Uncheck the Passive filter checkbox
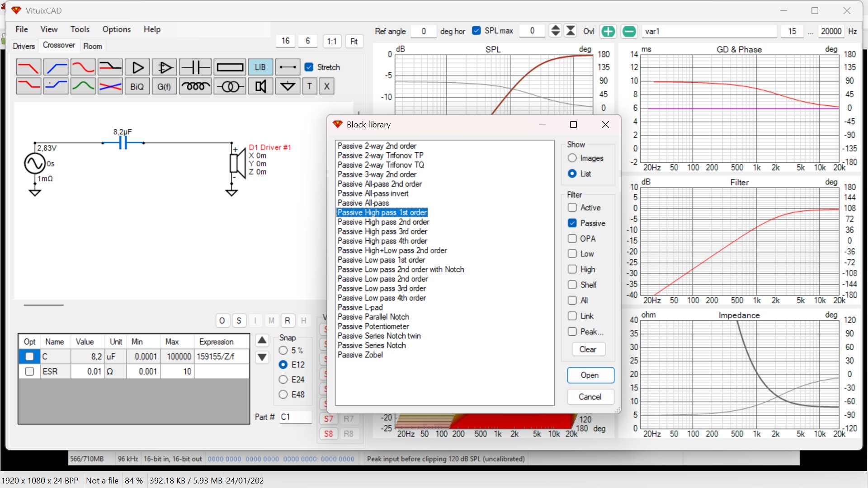Image resolution: width=868 pixels, height=488 pixels. coord(572,223)
